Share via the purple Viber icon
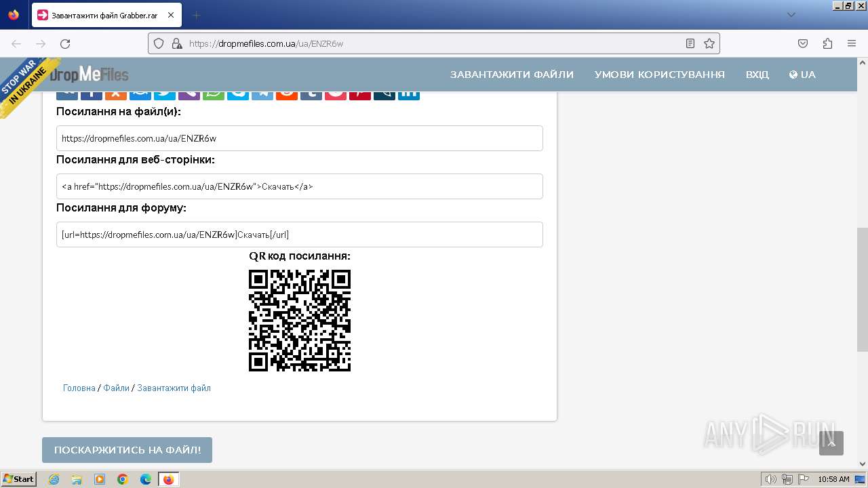The width and height of the screenshot is (868, 488). click(x=189, y=94)
